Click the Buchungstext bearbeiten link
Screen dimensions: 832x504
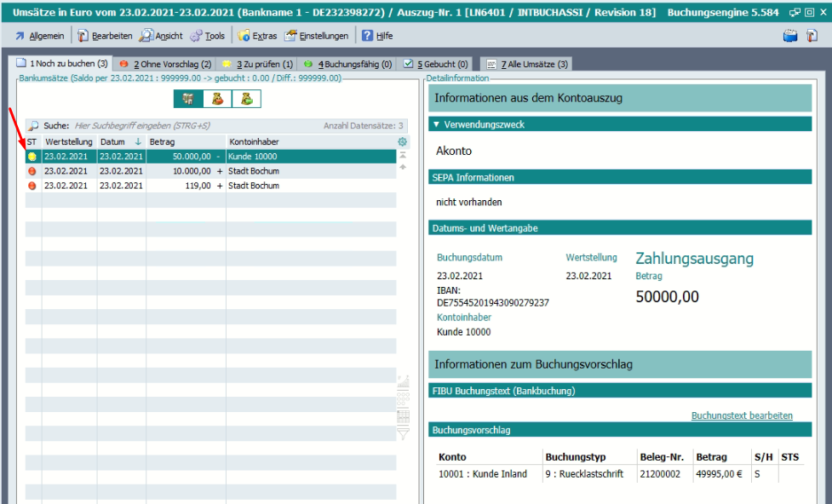[741, 415]
